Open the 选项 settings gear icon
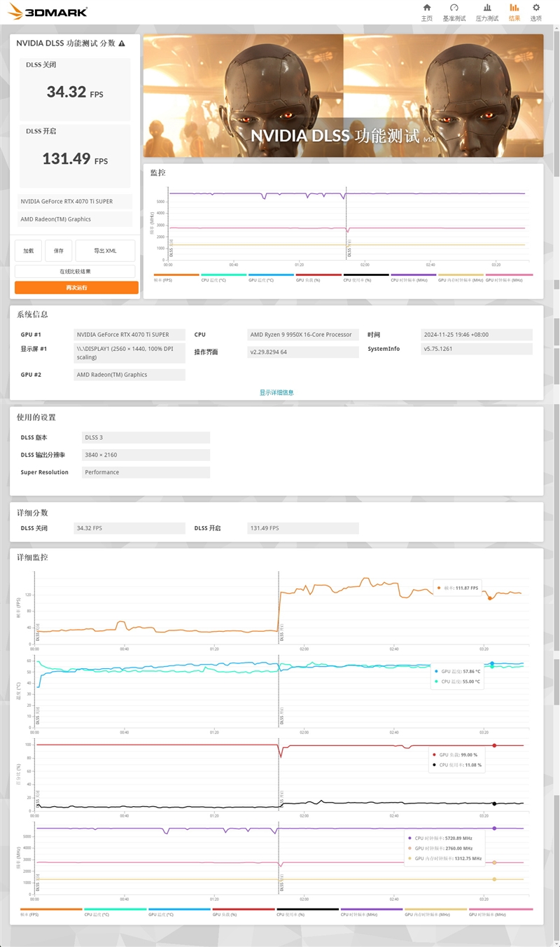 pos(535,11)
